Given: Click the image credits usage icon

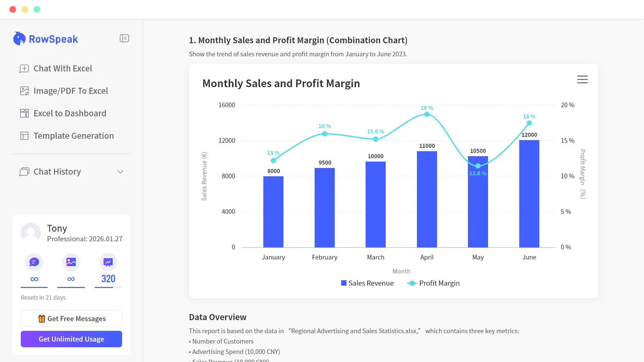Looking at the screenshot, I should pos(71,262).
